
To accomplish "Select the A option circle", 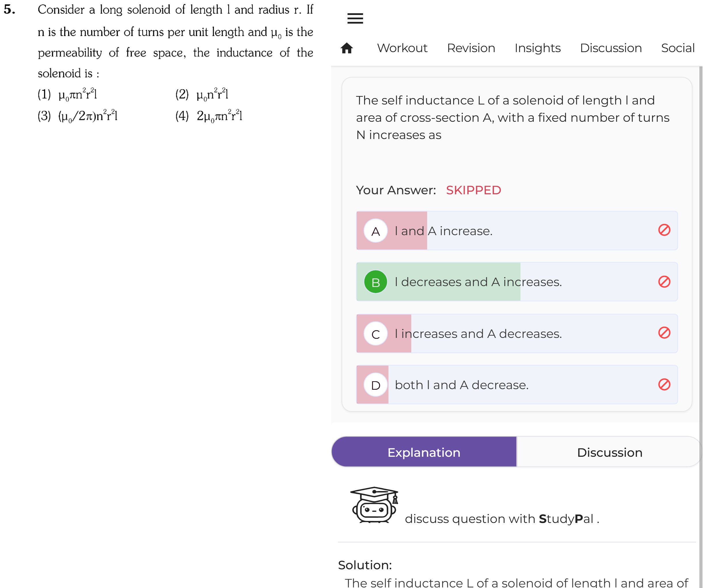I will click(x=375, y=231).
